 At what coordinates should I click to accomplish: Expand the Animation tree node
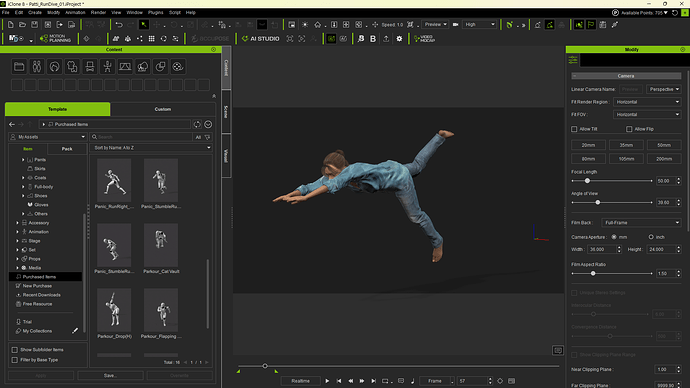coord(18,232)
